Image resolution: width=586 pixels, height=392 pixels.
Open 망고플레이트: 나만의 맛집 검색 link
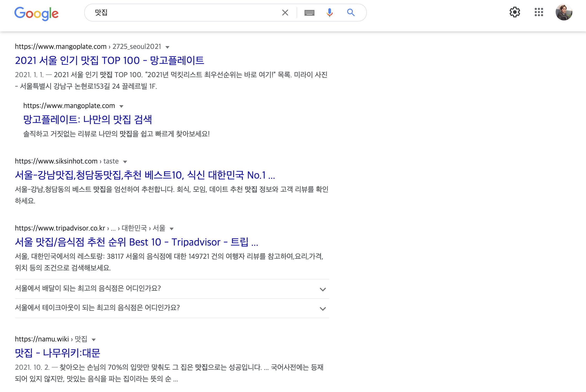87,120
